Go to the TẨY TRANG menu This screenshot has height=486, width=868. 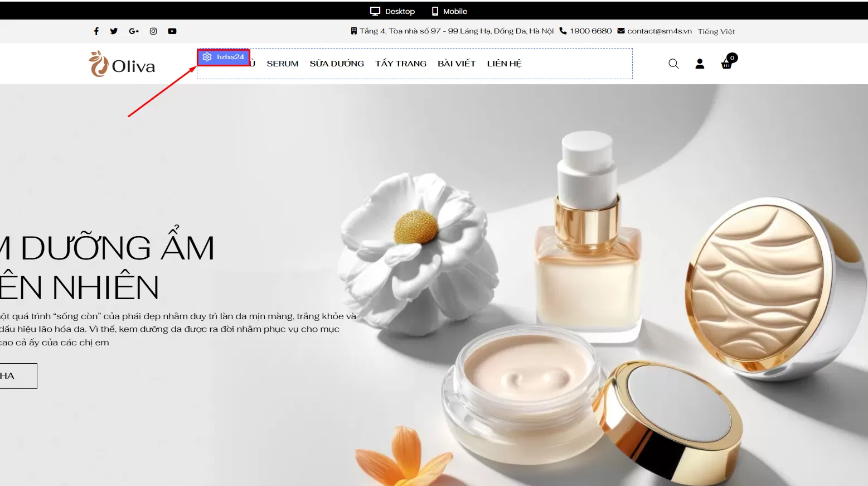400,64
